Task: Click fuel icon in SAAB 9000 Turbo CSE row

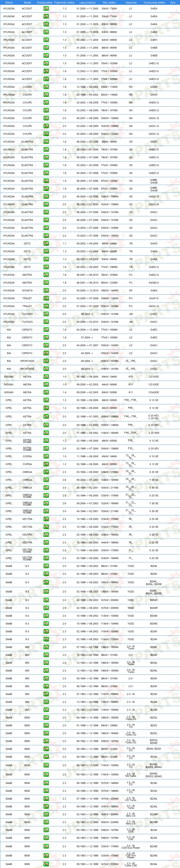Action: pos(46,864)
